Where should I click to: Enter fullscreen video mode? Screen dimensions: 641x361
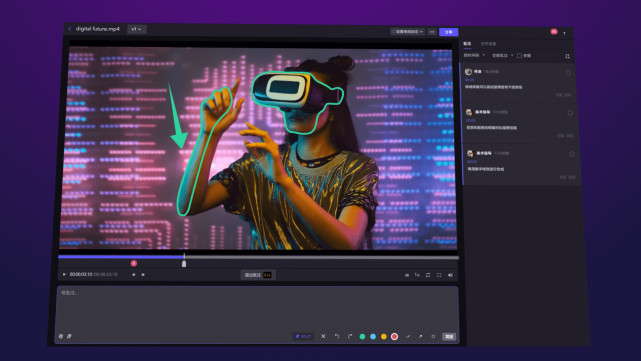point(439,275)
